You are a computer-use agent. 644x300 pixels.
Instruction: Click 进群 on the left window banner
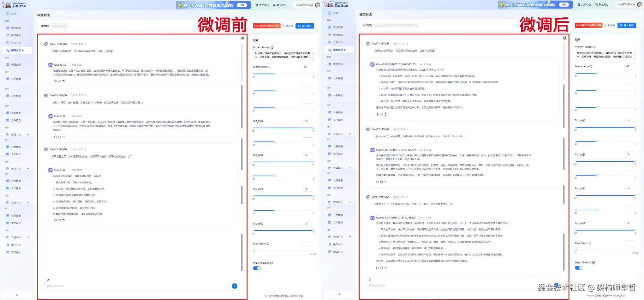(242, 5)
